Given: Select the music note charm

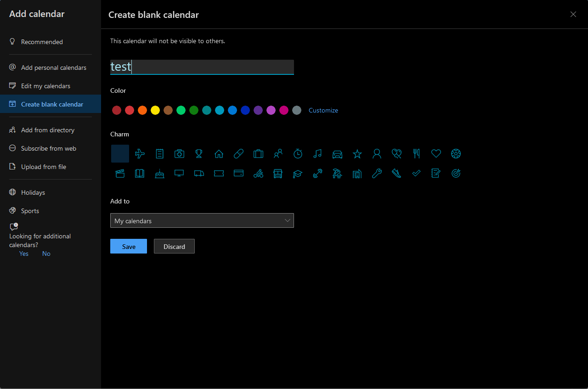Looking at the screenshot, I should tap(317, 154).
